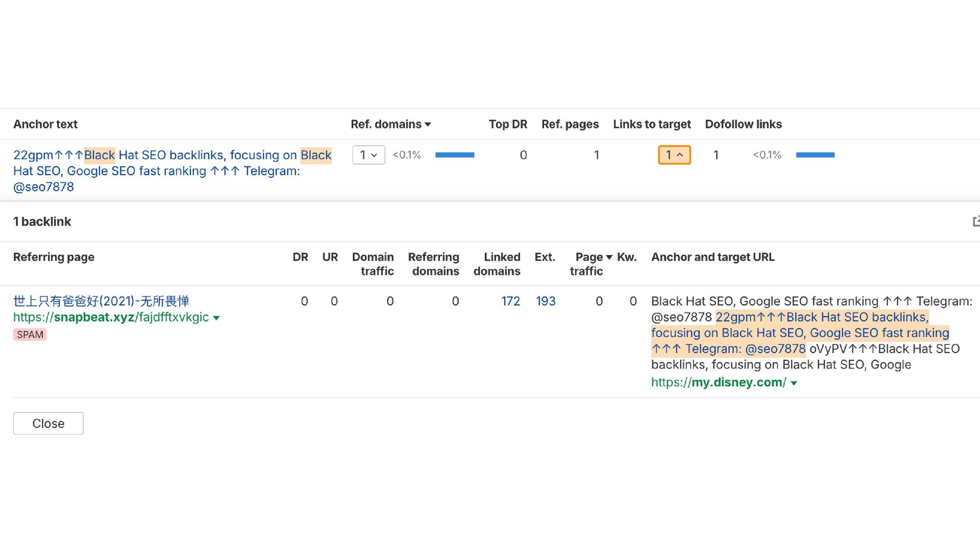Collapse the Links to target expander
The image size is (980, 551).
[x=674, y=155]
